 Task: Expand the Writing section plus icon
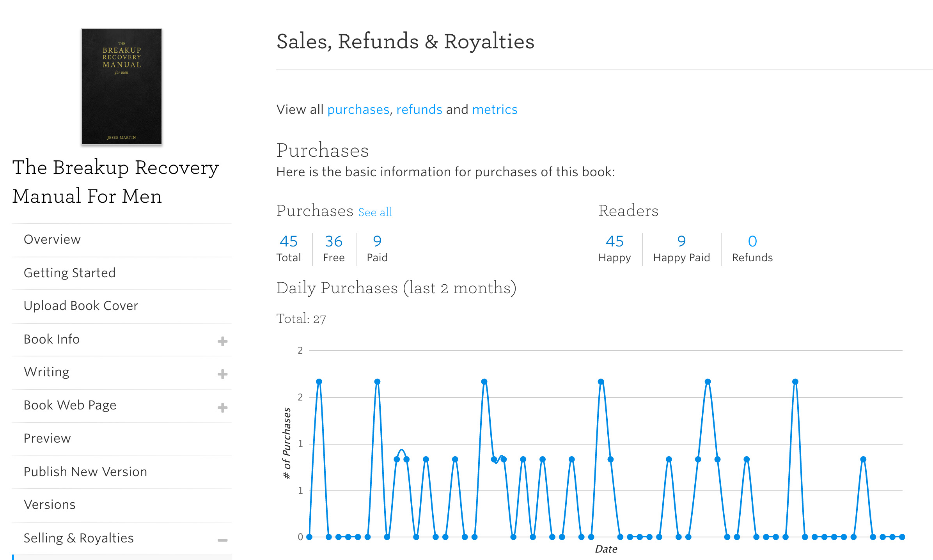(222, 374)
